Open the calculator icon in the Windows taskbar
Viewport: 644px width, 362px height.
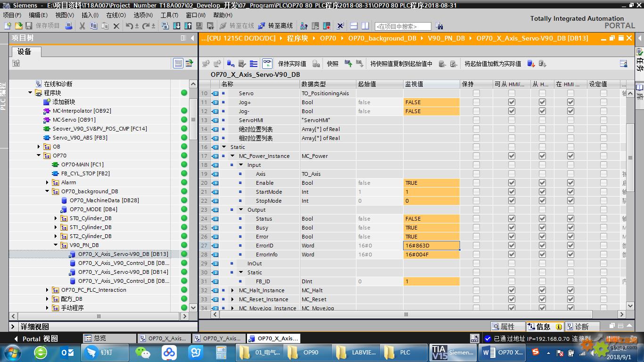[x=220, y=352]
